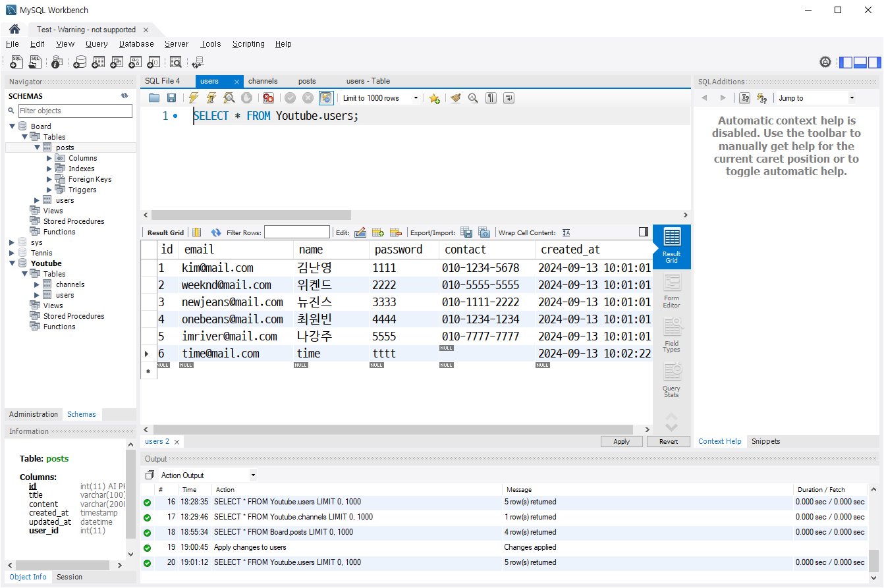884x588 pixels.
Task: Expand the Columns node under posts
Action: [x=49, y=158]
